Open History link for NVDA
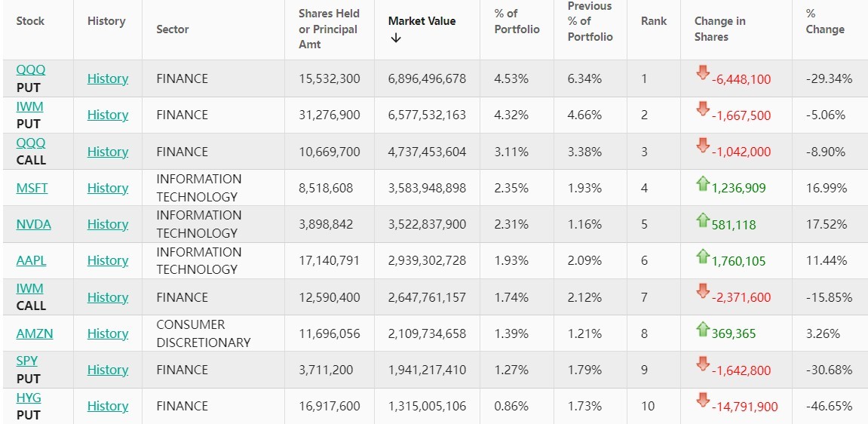 pyautogui.click(x=108, y=224)
